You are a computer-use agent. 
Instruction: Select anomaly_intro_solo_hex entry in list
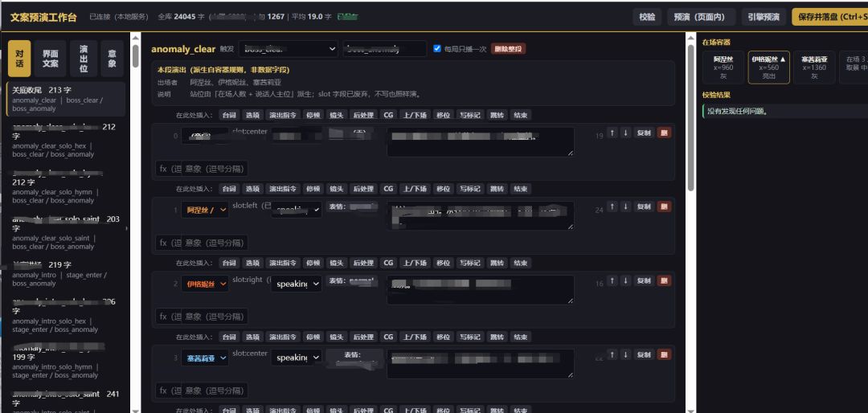coord(66,316)
